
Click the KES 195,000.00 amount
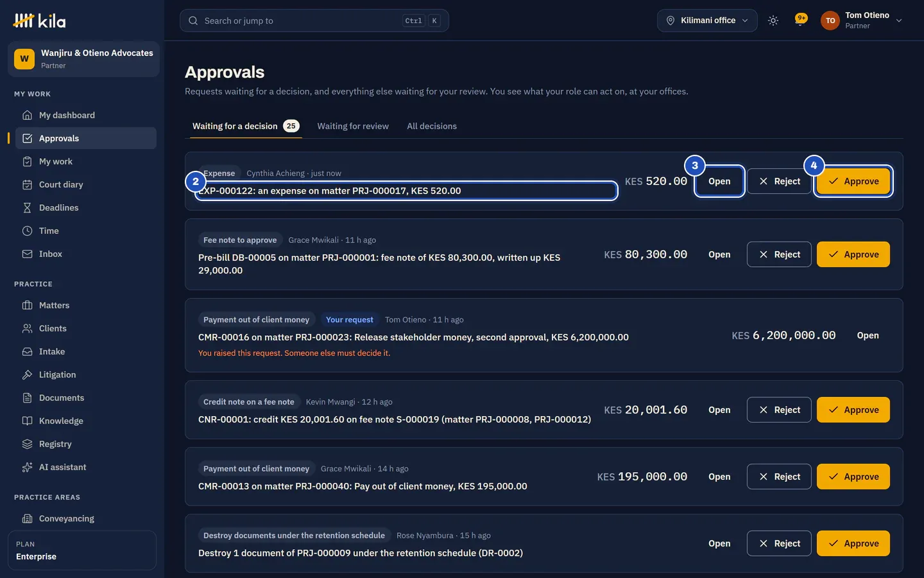(642, 477)
